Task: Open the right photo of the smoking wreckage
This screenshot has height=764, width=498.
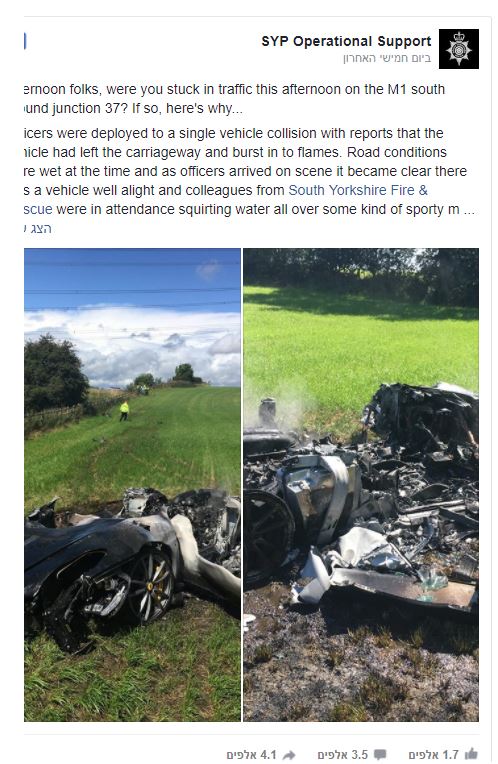Action: tap(361, 485)
